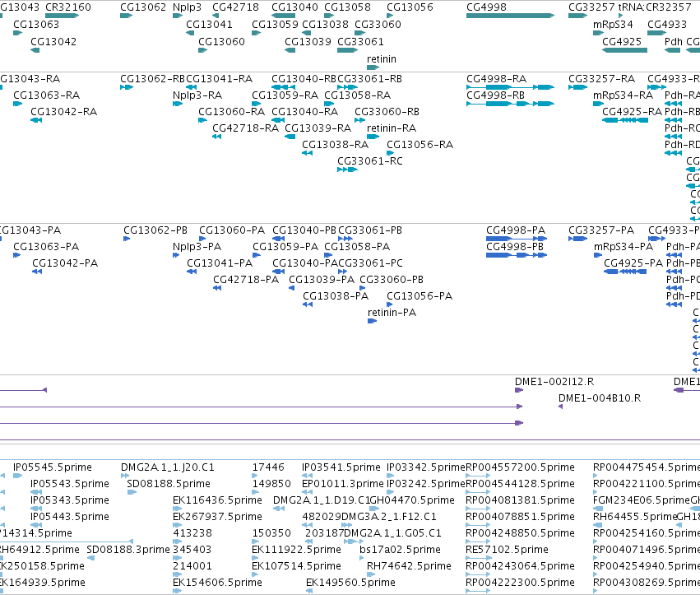
Task: Select the CG13063-RA transcript label
Action: (x=46, y=95)
